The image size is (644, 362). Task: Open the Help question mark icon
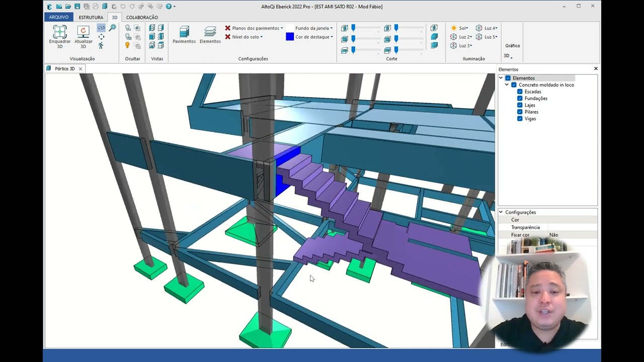coord(169,7)
